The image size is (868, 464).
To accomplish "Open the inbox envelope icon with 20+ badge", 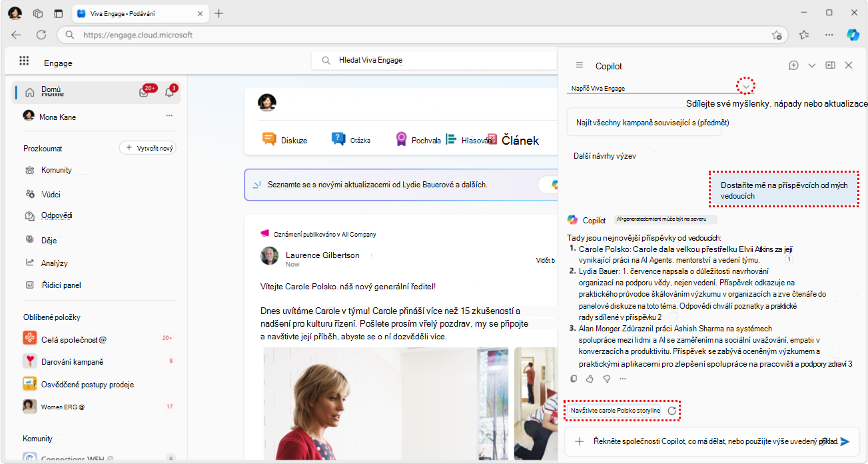I will click(x=144, y=93).
